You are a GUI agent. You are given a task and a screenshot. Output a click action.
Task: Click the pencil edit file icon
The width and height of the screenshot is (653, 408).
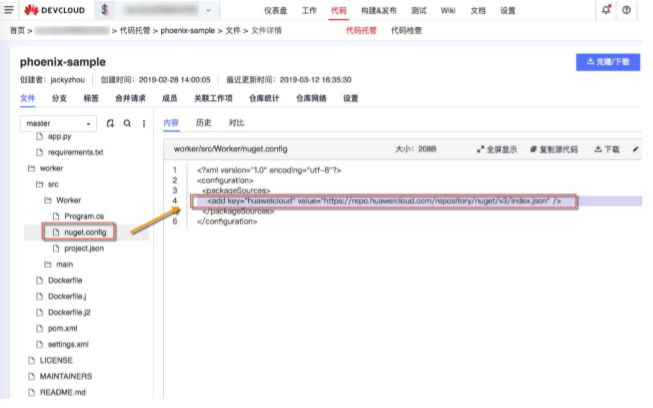(x=636, y=149)
